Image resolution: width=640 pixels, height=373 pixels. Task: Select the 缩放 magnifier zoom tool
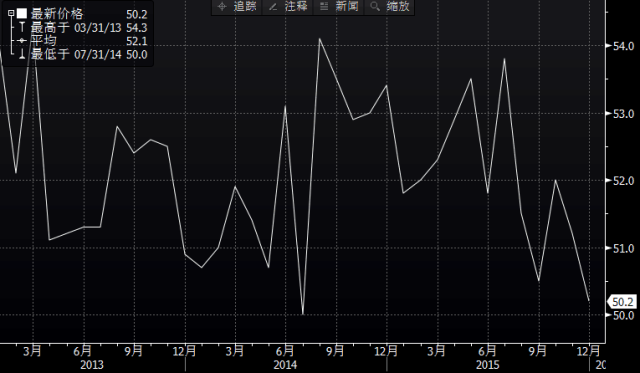pyautogui.click(x=389, y=7)
